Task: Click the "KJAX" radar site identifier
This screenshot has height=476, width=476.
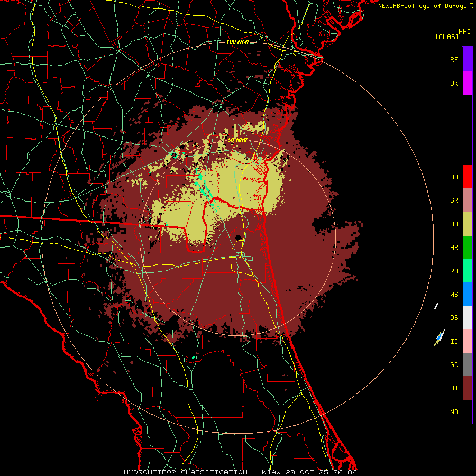Action: click(x=271, y=472)
